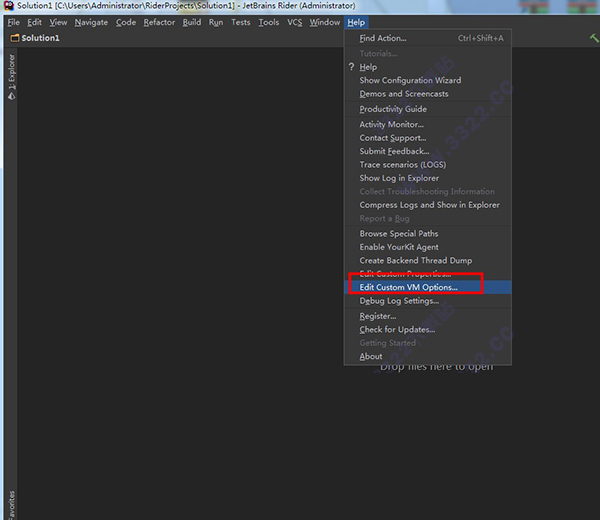600x520 pixels.
Task: Open the Favorites tool window tab
Action: click(x=12, y=505)
